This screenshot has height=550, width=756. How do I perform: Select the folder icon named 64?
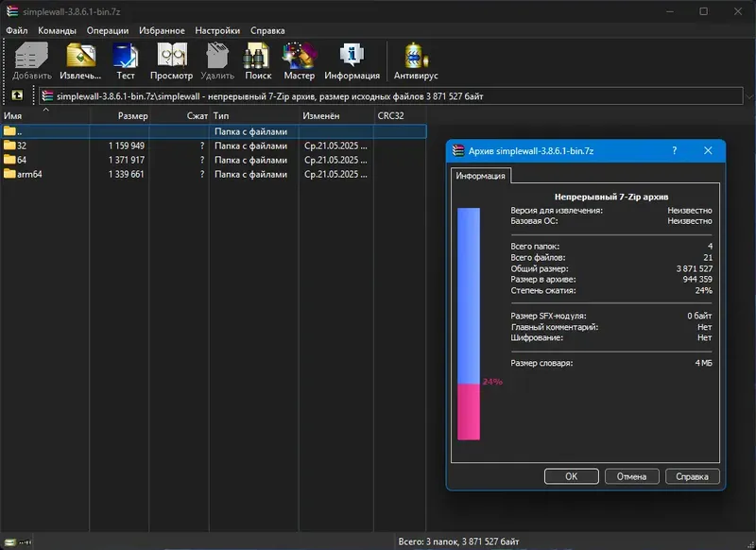9,160
